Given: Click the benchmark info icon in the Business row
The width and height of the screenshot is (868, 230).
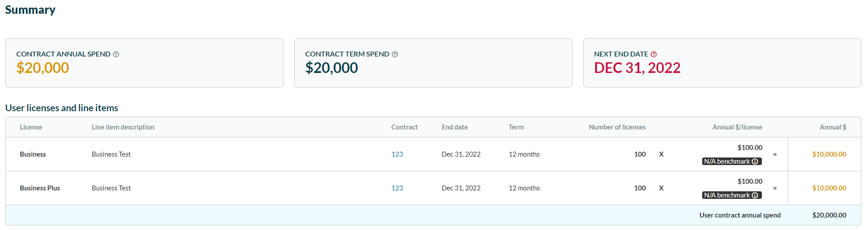Looking at the screenshot, I should coord(755,161).
